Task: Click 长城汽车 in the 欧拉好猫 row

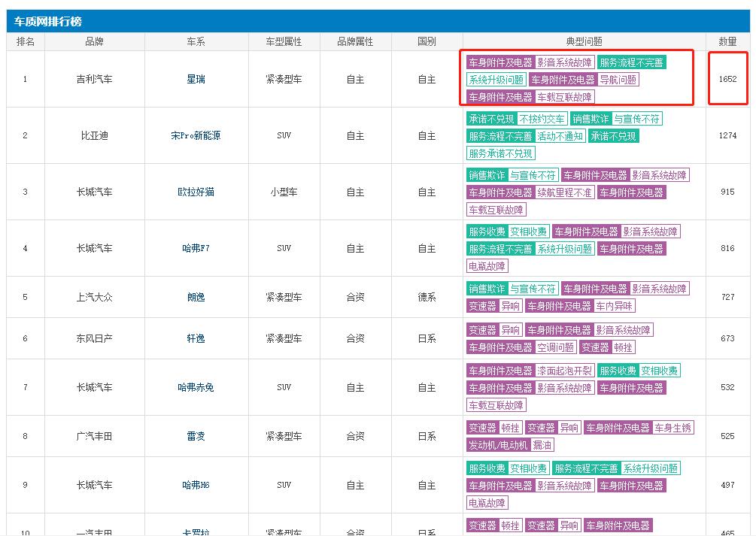Action: tap(95, 192)
